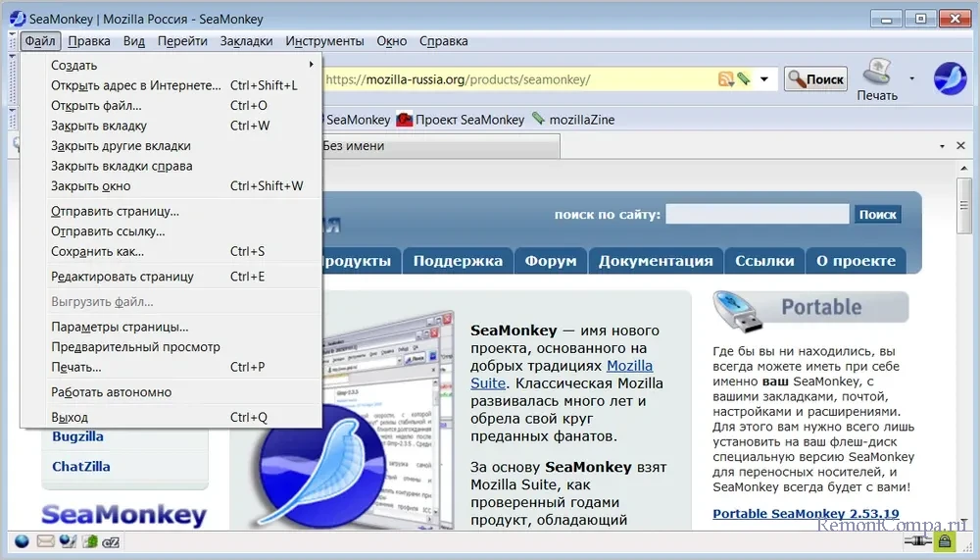Choose Открыть адрес в Интернете menu item
The image size is (980, 560).
[171, 85]
